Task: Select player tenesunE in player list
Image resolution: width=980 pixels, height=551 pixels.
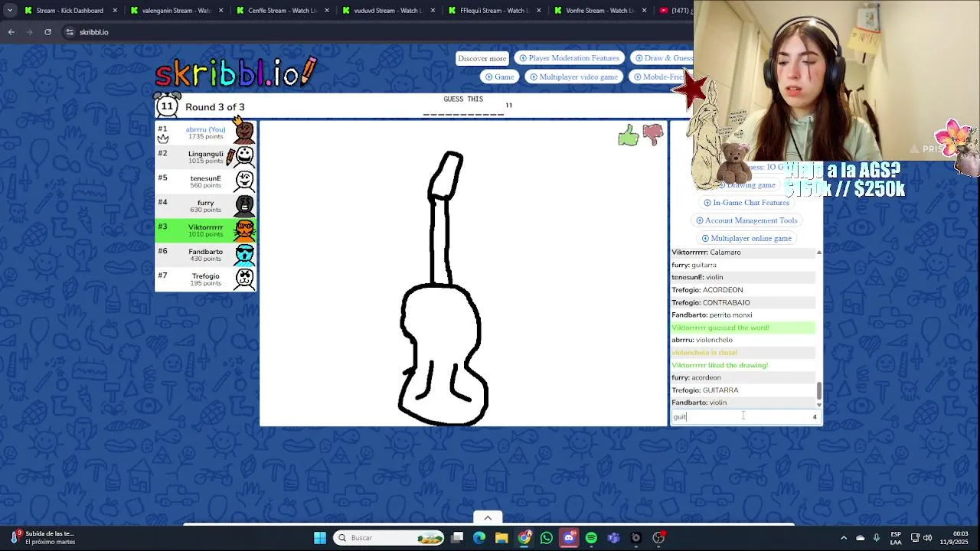Action: click(x=205, y=181)
